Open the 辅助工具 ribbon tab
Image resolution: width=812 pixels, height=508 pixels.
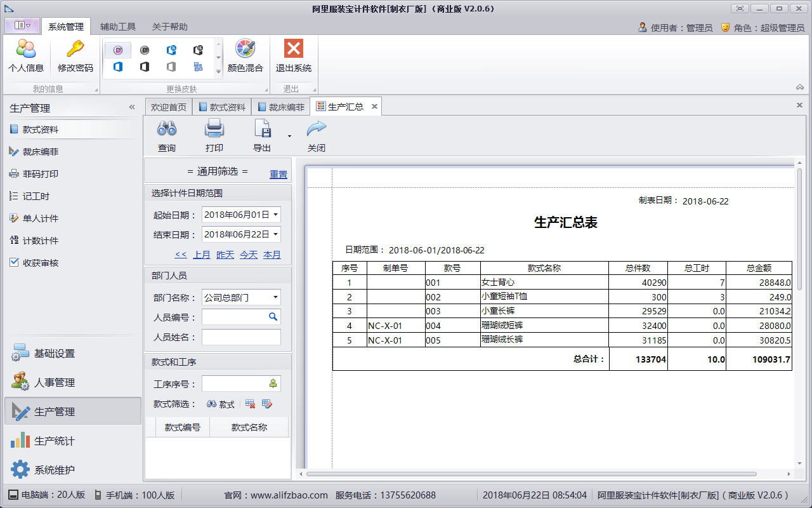point(118,27)
